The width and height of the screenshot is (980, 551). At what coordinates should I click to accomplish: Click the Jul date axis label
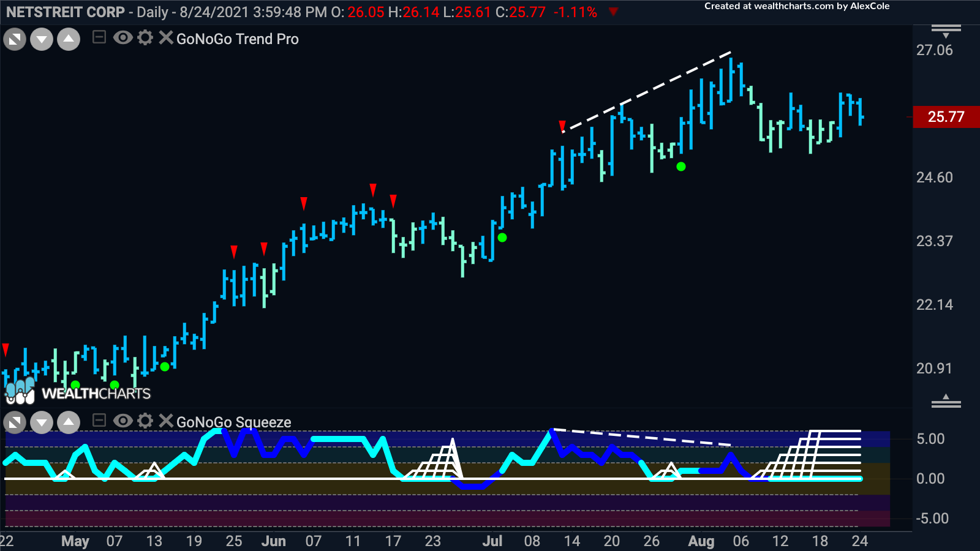[x=492, y=541]
